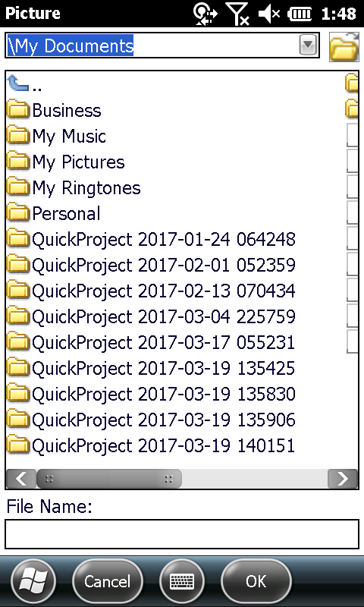Open the My Documents path dropdown arrow

[x=308, y=46]
